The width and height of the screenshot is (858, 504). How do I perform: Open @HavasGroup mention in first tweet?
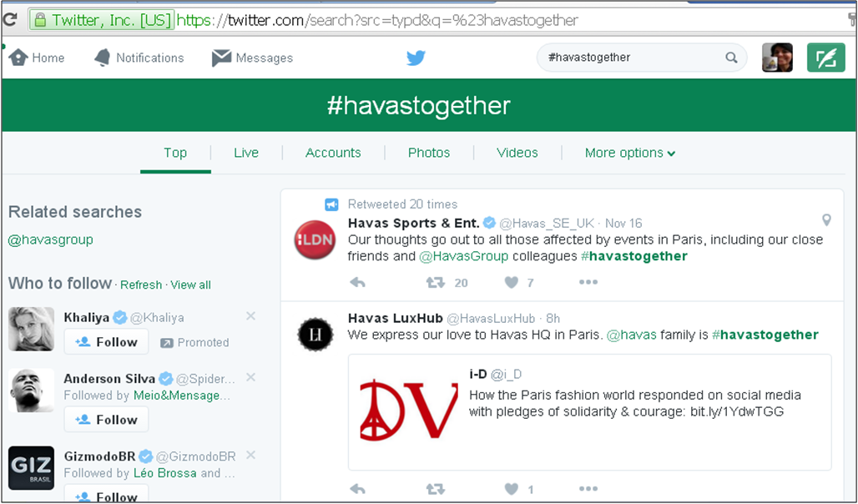[x=463, y=256]
